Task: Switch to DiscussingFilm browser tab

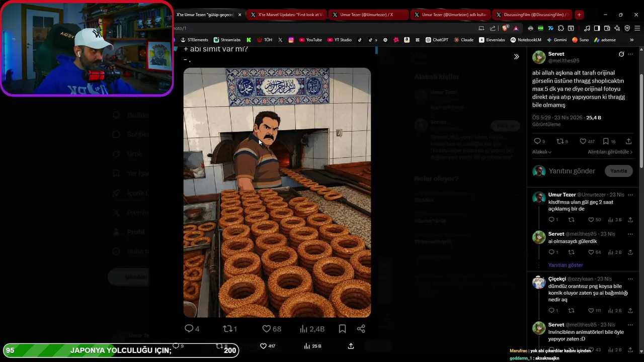Action: 532,15
